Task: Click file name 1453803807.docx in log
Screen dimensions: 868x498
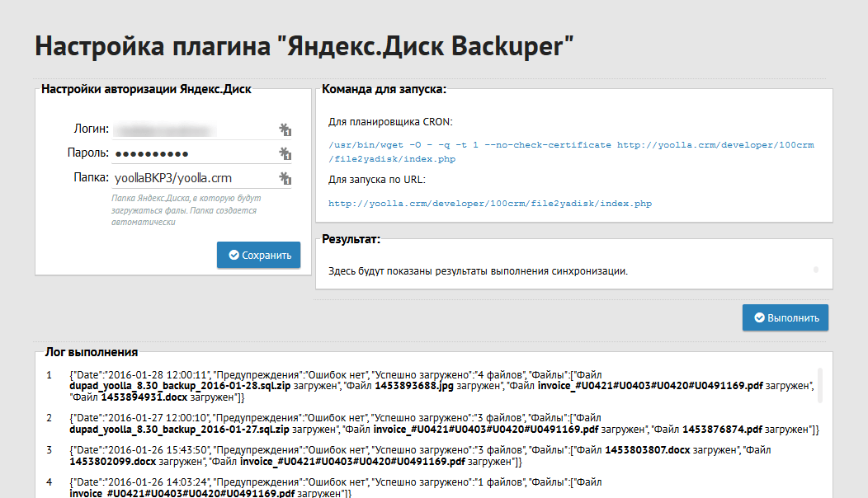Action: click(648, 450)
